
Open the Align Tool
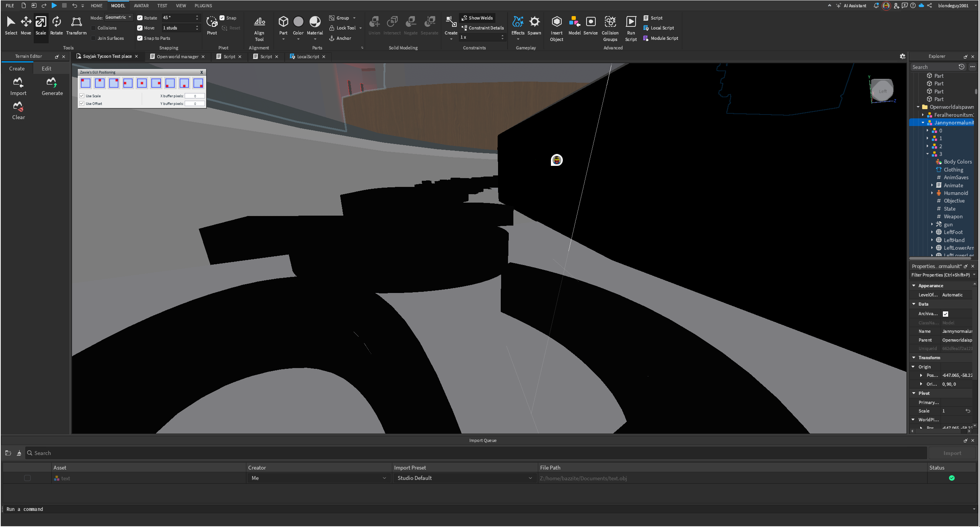click(x=259, y=29)
